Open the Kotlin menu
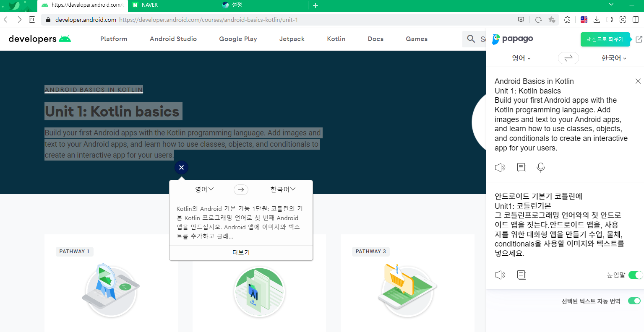 click(x=336, y=39)
